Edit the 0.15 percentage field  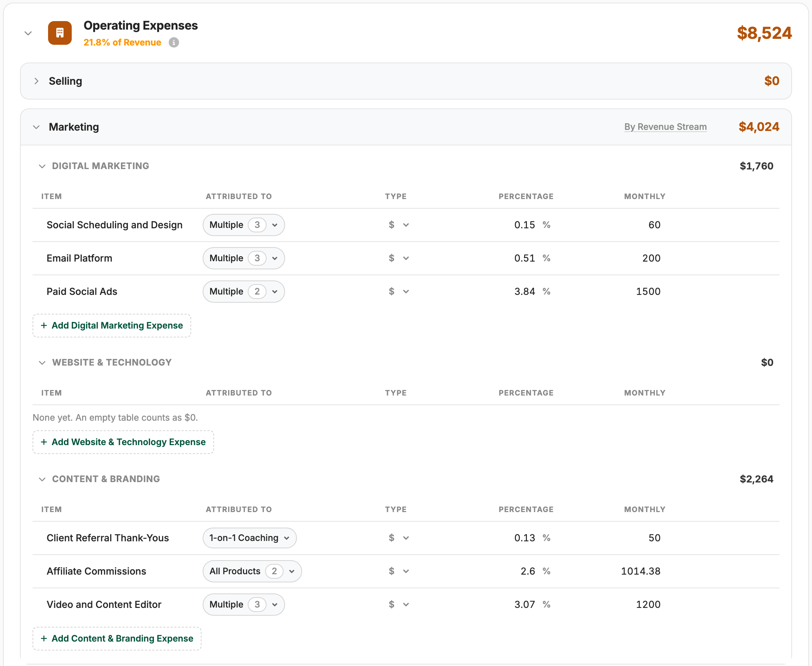tap(524, 225)
